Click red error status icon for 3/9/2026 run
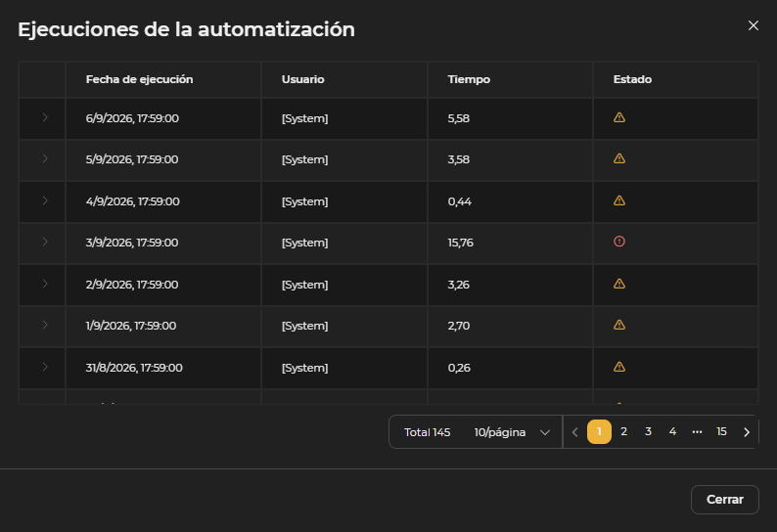Viewport: 777px width, 532px height. (x=618, y=242)
